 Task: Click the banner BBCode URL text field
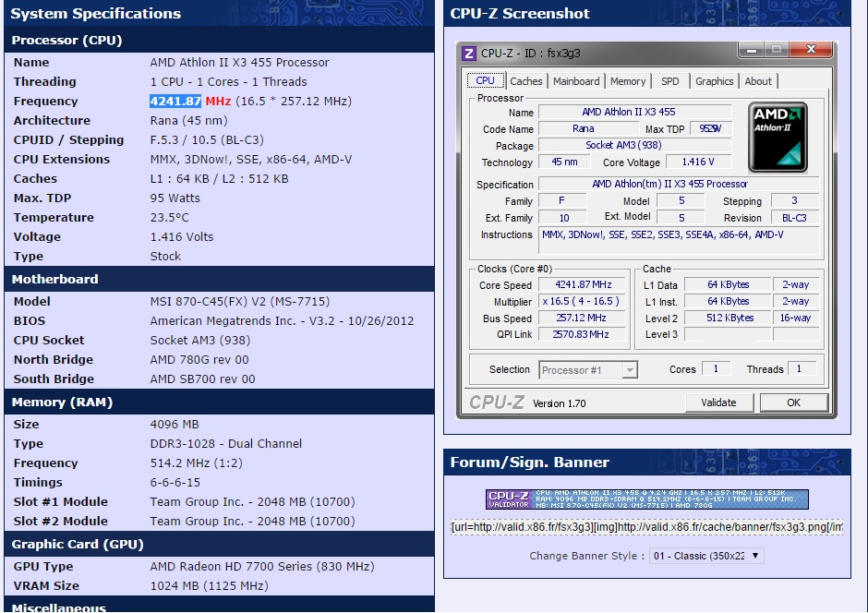point(647,527)
